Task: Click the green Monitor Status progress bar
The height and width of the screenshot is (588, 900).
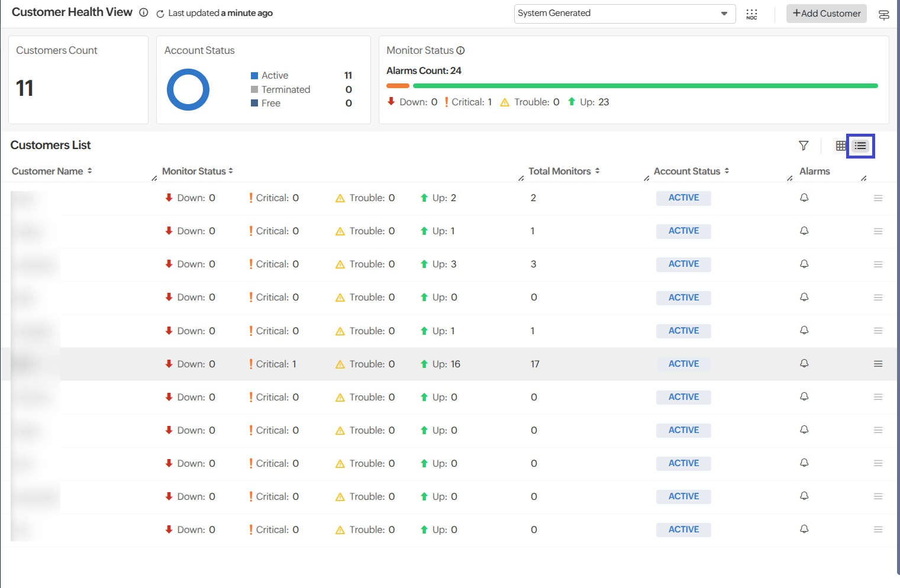Action: [x=645, y=85]
